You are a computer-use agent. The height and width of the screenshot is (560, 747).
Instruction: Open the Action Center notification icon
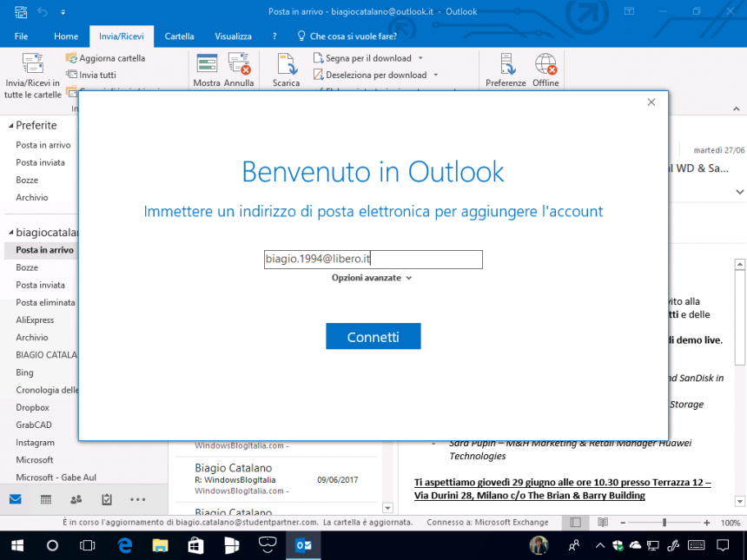[723, 545]
